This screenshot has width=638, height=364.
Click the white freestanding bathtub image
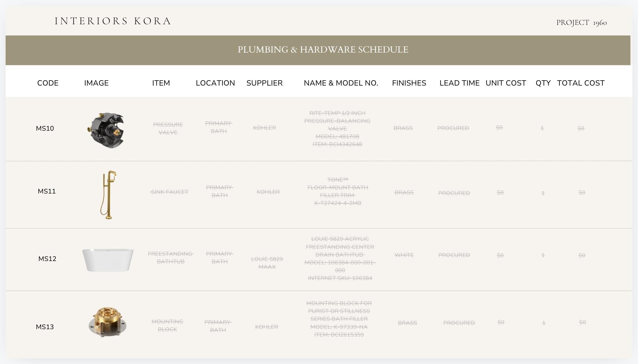(x=108, y=260)
